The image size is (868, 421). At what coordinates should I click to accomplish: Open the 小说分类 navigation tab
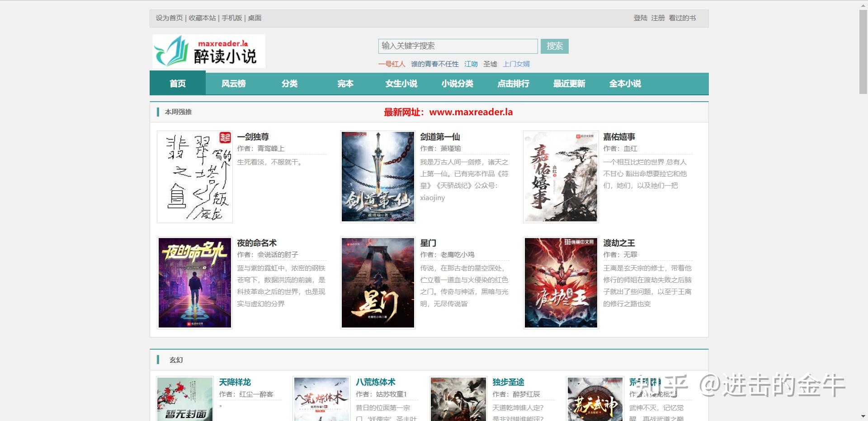coord(458,84)
